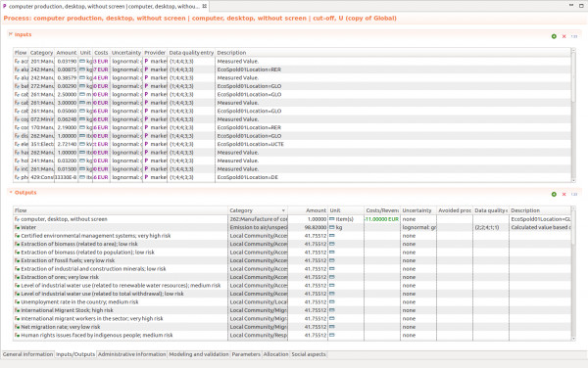Add a new flow to the Outputs table
This screenshot has width=588, height=368.
(554, 195)
